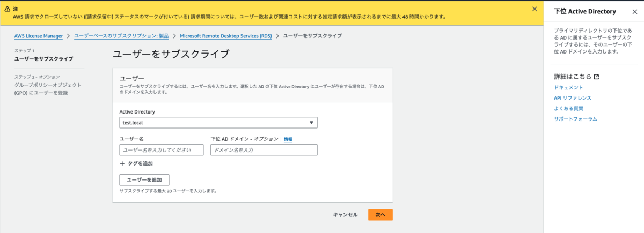Open the ドキュメント link
The width and height of the screenshot is (644, 233).
(x=568, y=87)
